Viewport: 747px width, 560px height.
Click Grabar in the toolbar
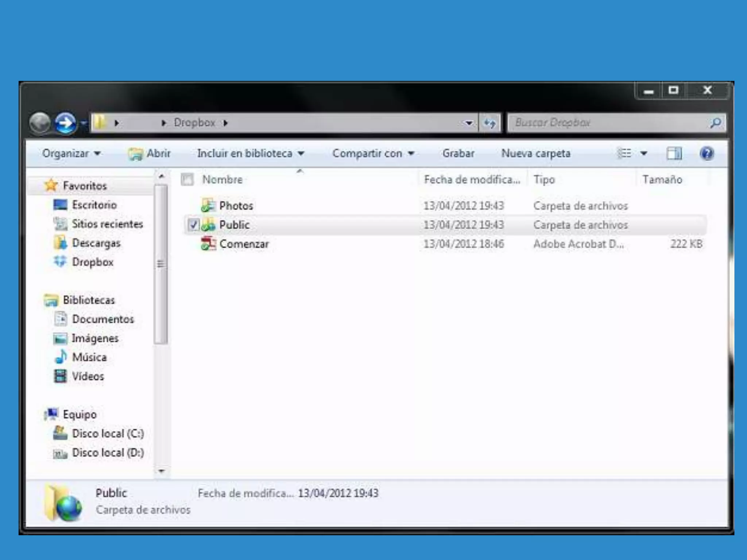458,153
